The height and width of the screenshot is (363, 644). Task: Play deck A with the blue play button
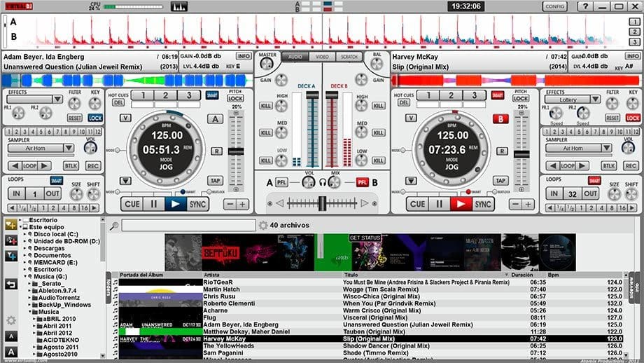(176, 205)
